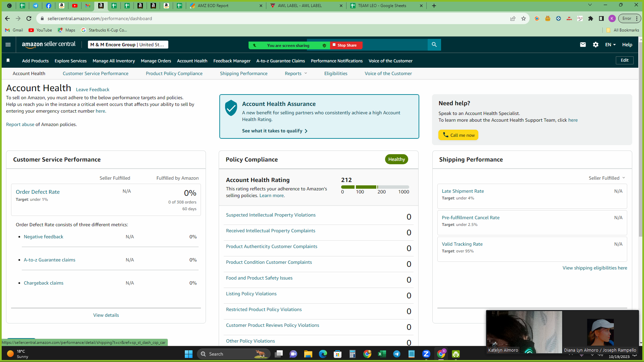Open the Seller Central hamburger menu
This screenshot has width=644, height=362.
pos(8,45)
